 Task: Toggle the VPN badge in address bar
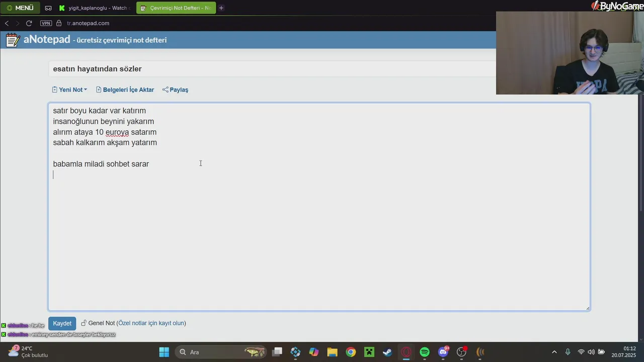click(x=46, y=23)
